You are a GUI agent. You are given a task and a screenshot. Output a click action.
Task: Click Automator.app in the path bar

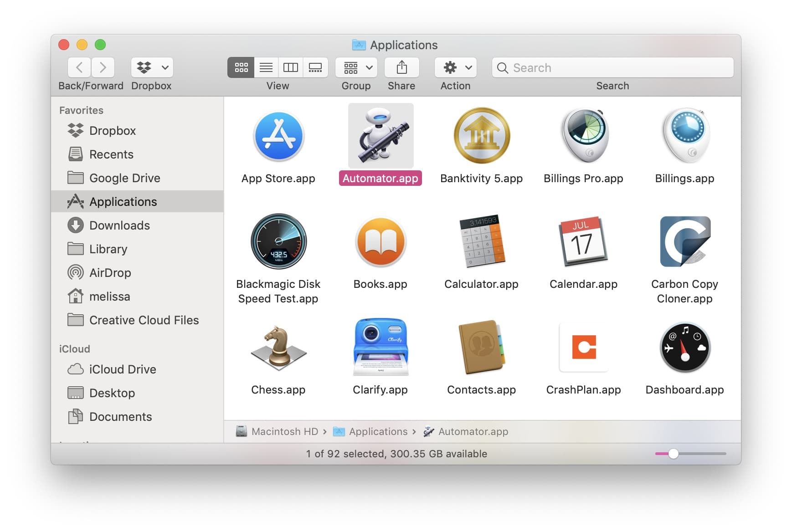465,431
